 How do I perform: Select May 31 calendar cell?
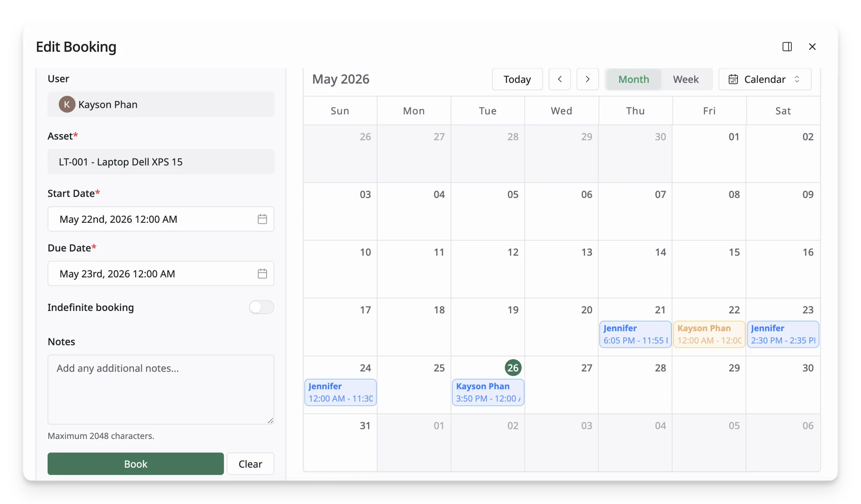click(x=340, y=443)
